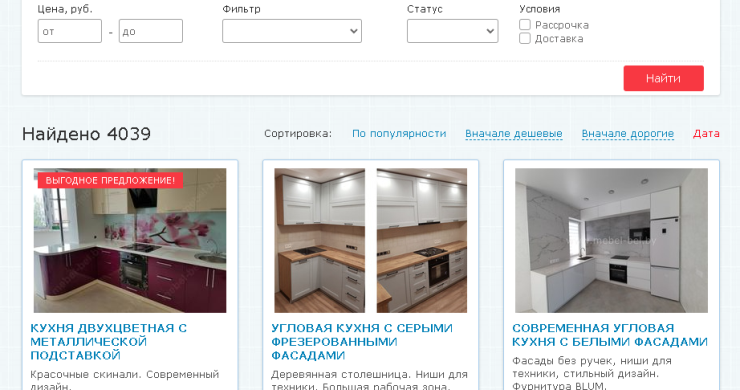Click the 'Деревянная столешница. Ниши для техники' description

[x=370, y=380]
